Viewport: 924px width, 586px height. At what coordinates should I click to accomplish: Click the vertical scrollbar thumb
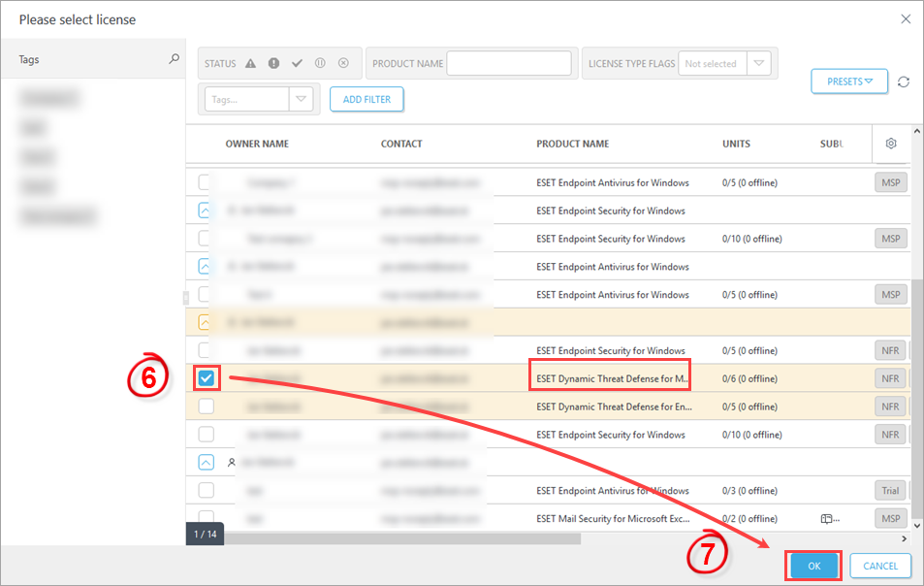(917, 399)
